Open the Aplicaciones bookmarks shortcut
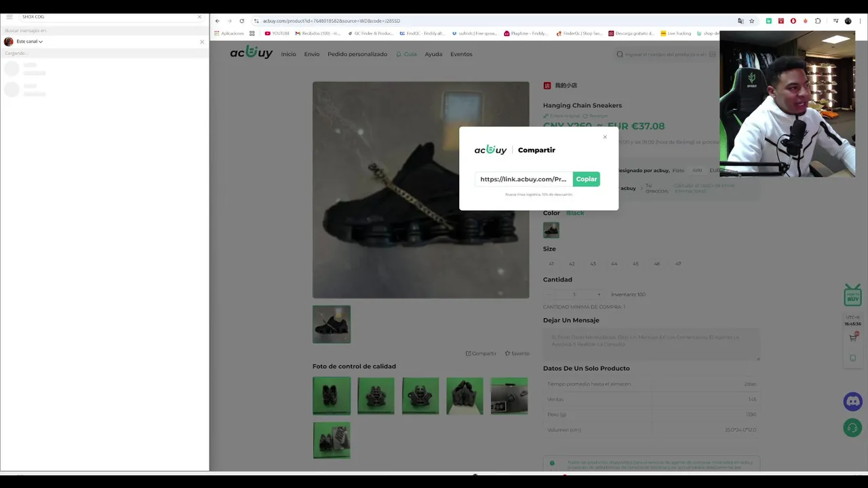Image resolution: width=868 pixels, height=488 pixels. coord(229,33)
